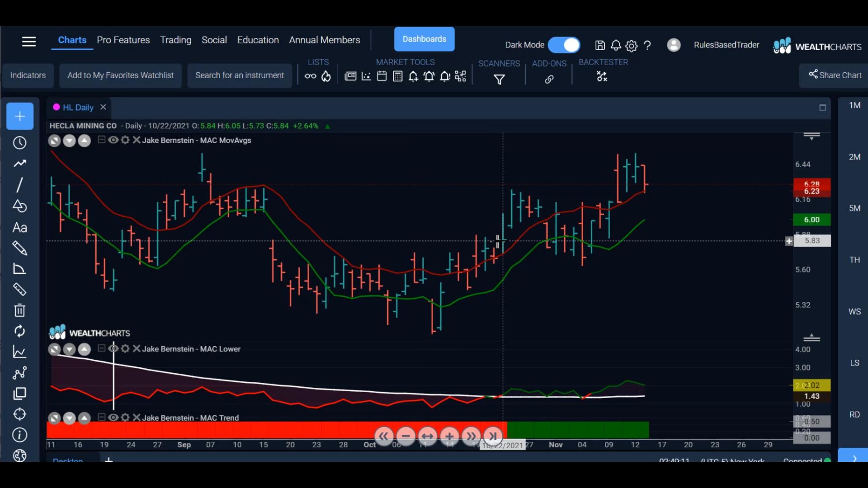The image size is (868, 488).
Task: Pick the Aa text annotation tool
Action: (19, 227)
